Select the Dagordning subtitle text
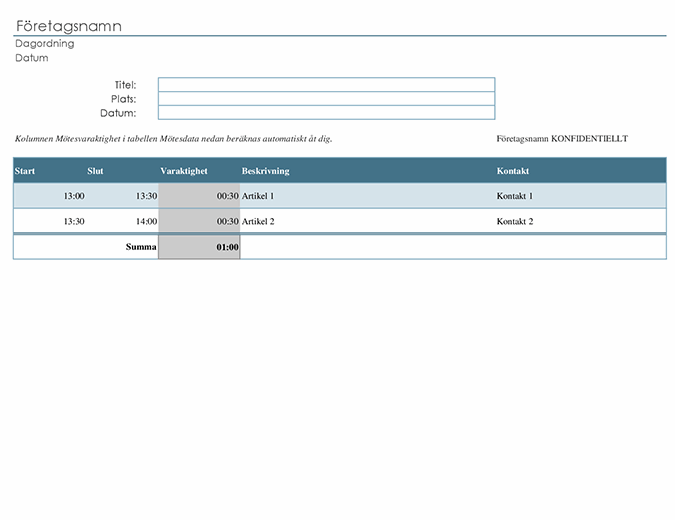 click(45, 44)
